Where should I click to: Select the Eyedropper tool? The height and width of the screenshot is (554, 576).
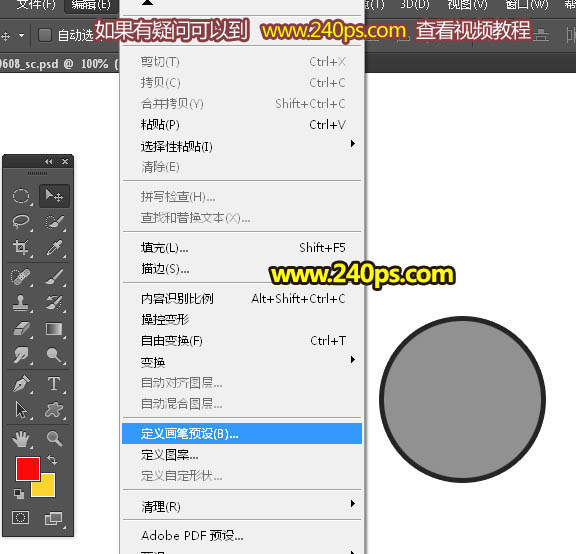coord(54,248)
